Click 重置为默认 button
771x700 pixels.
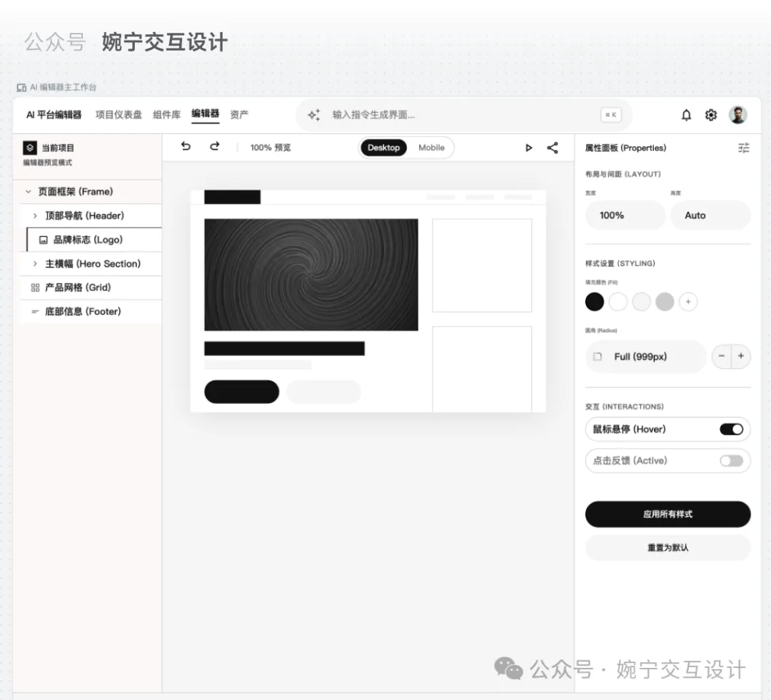(x=667, y=547)
